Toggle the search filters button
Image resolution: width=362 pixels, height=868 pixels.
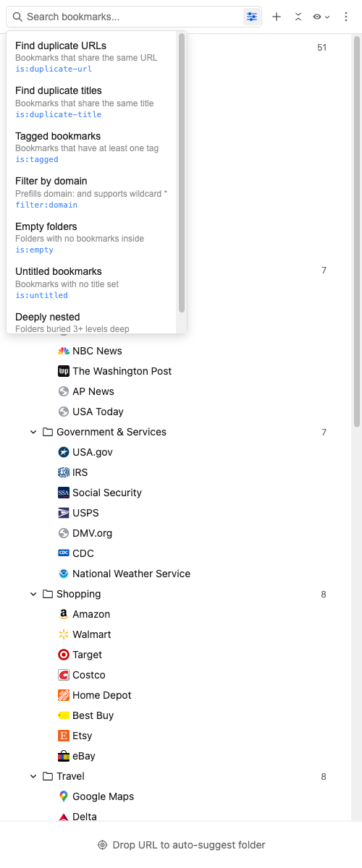point(251,17)
